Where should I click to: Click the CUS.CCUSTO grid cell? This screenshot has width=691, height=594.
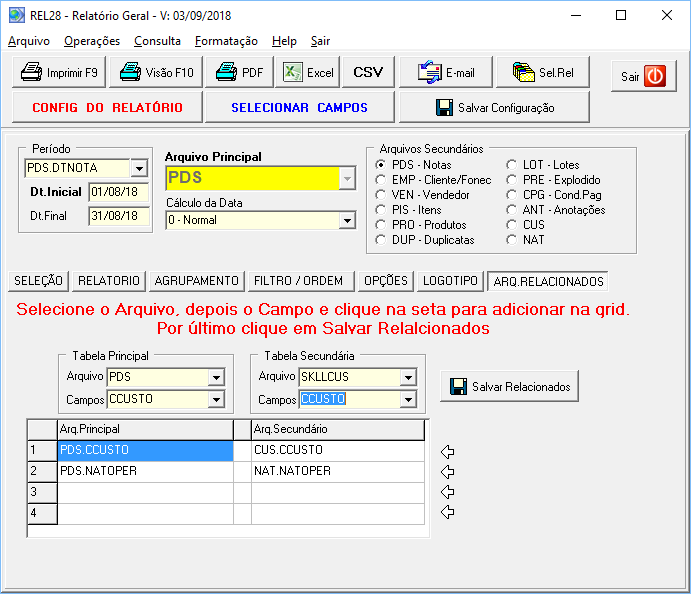(338, 450)
